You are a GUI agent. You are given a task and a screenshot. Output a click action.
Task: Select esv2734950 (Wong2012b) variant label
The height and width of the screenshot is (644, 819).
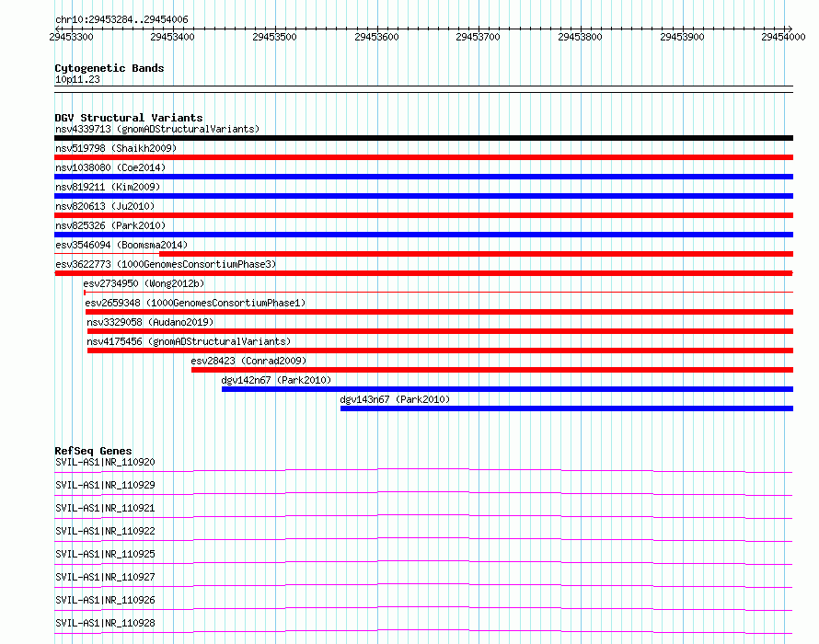tap(144, 283)
